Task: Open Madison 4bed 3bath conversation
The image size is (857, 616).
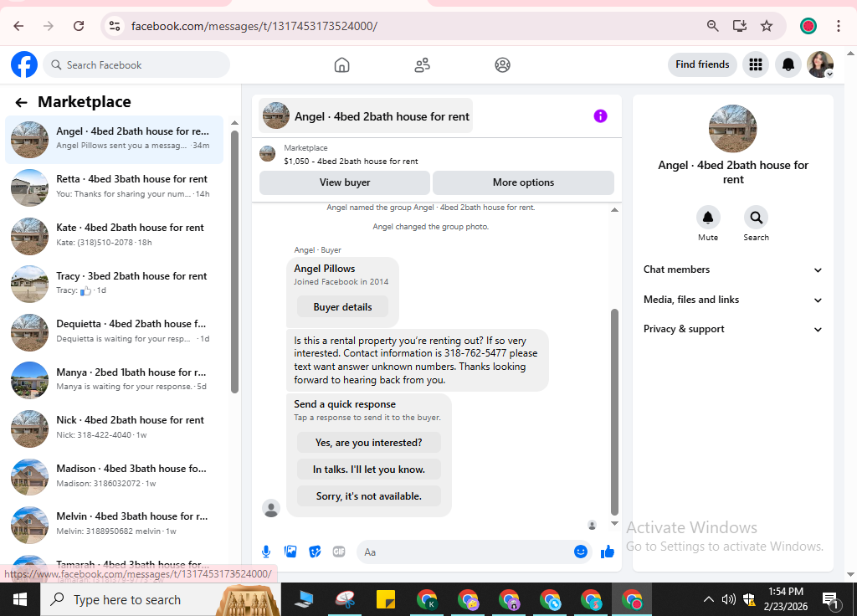Action: click(114, 476)
